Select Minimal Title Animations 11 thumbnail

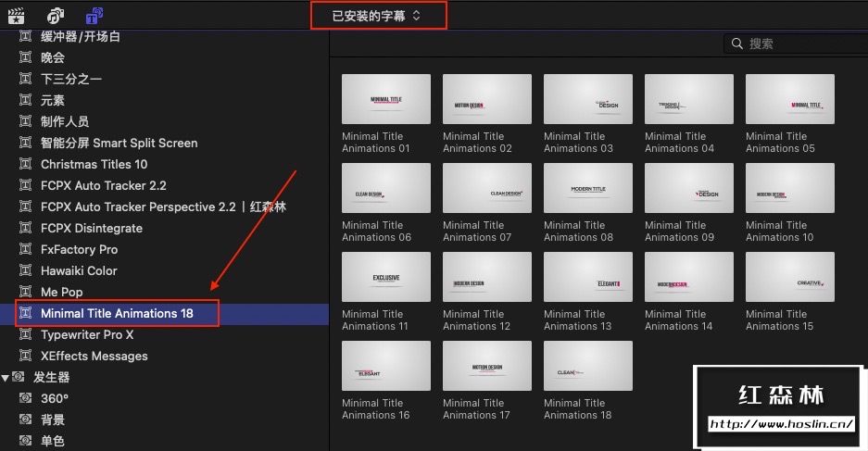pyautogui.click(x=386, y=277)
